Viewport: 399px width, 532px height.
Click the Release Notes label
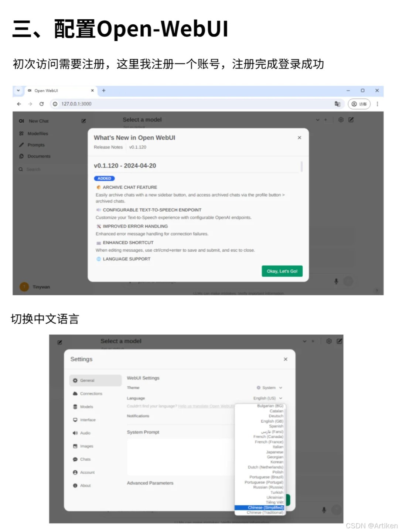click(108, 147)
